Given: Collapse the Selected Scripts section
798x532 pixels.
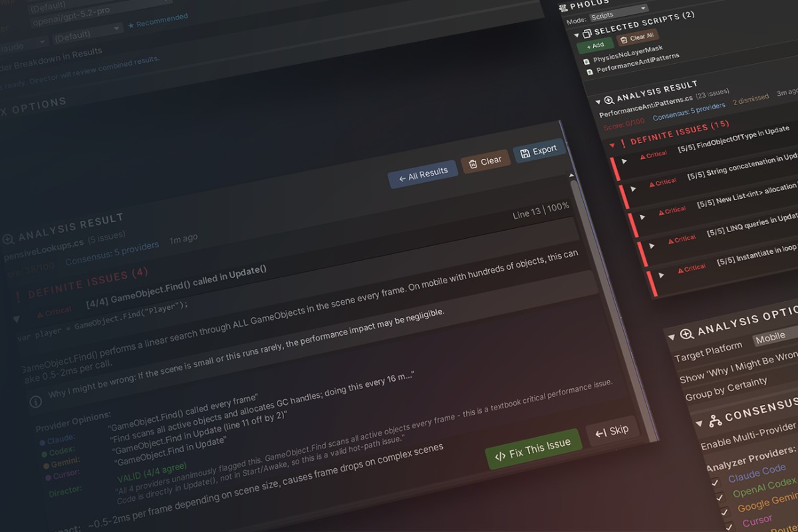Looking at the screenshot, I should (x=577, y=35).
